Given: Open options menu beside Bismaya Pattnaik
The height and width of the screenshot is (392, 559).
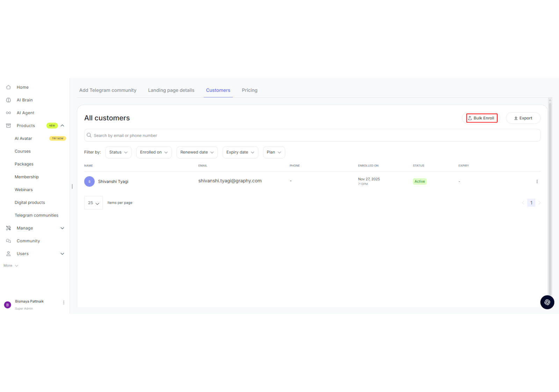Looking at the screenshot, I should point(64,303).
